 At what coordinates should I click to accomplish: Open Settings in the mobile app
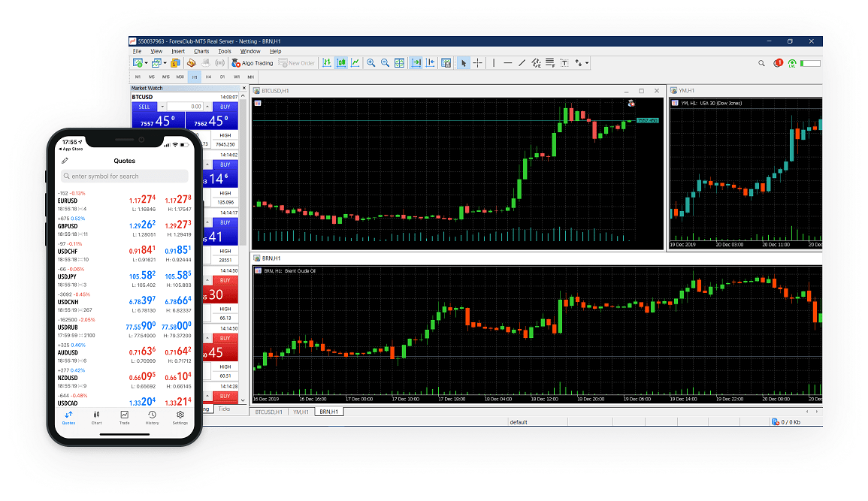pyautogui.click(x=180, y=419)
